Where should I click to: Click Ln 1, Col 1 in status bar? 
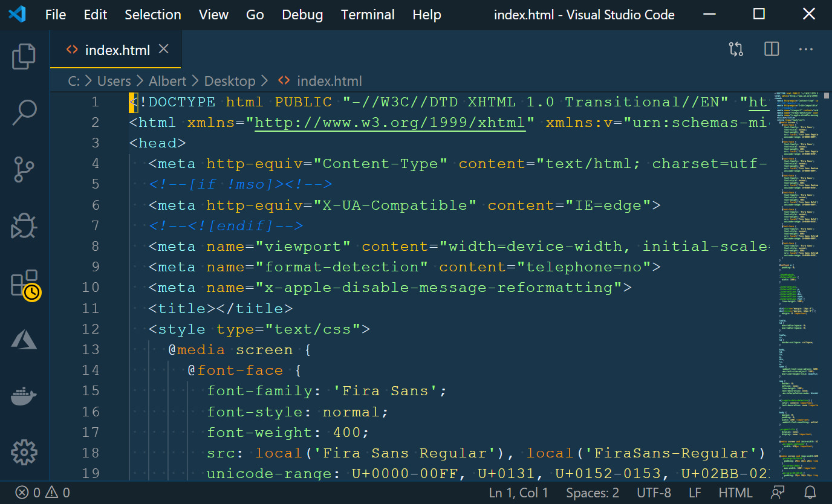pyautogui.click(x=519, y=493)
